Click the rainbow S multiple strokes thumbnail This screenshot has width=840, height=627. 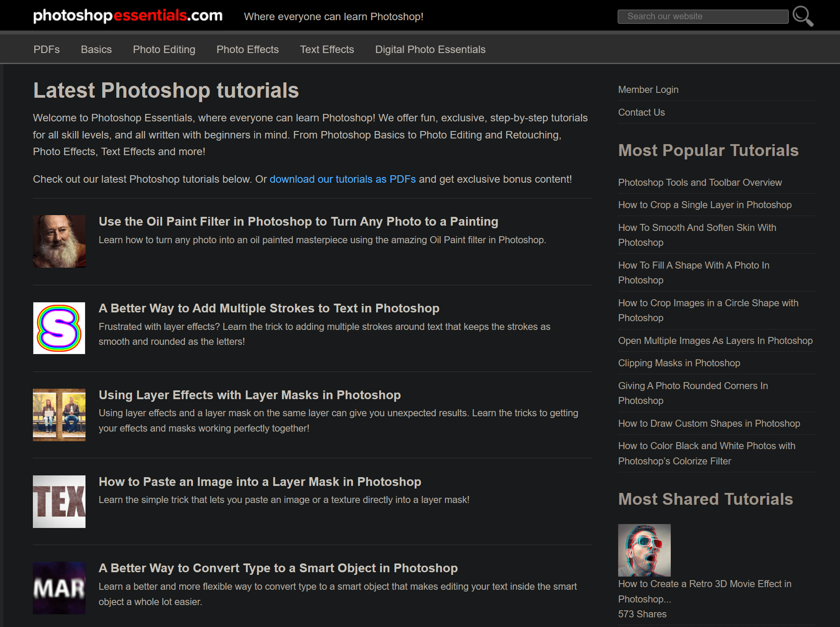point(59,328)
